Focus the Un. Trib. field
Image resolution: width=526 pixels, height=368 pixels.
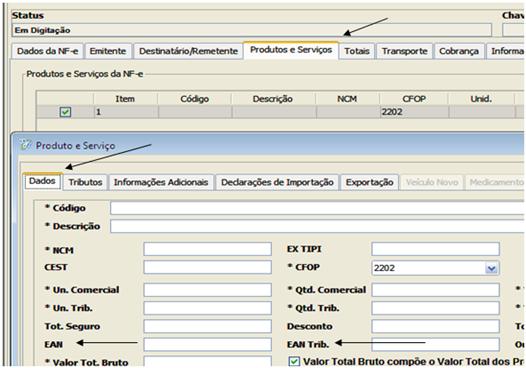[207, 308]
